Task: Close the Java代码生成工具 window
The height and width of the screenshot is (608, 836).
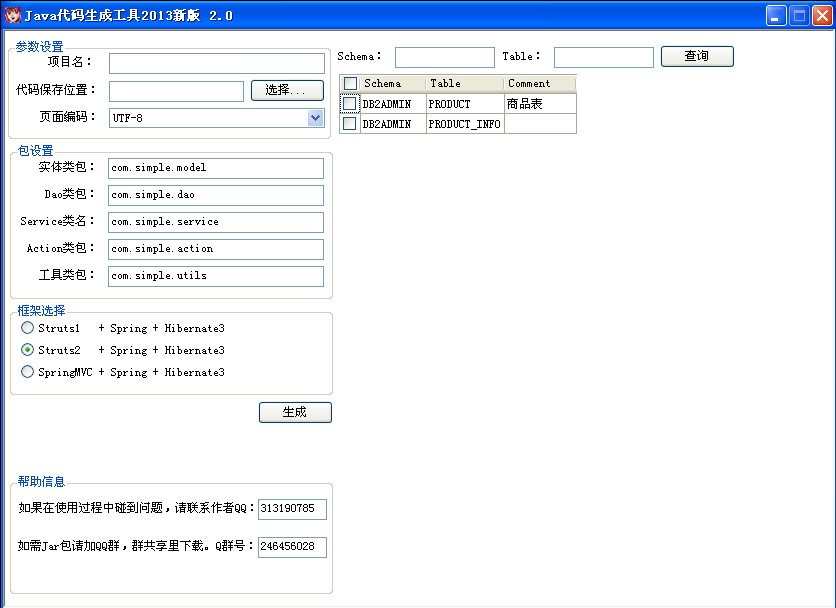Action: [x=822, y=15]
